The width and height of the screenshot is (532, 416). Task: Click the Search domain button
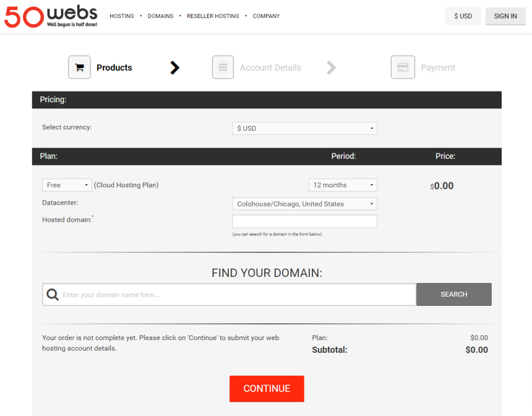454,294
